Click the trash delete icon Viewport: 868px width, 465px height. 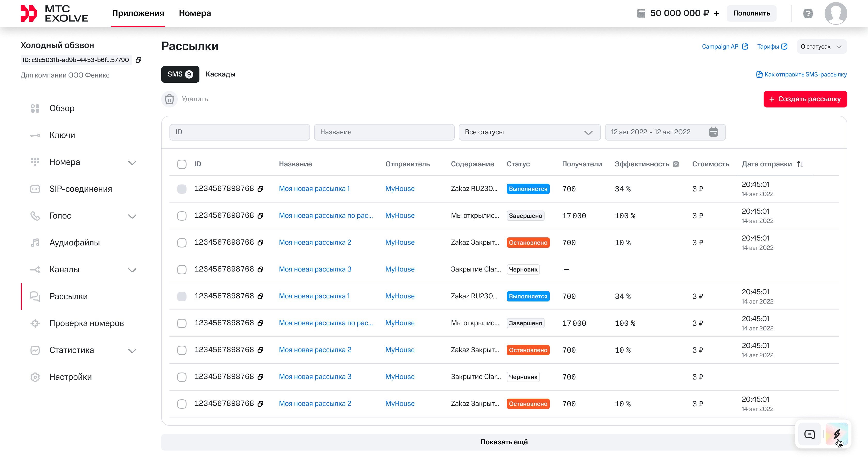pyautogui.click(x=169, y=99)
